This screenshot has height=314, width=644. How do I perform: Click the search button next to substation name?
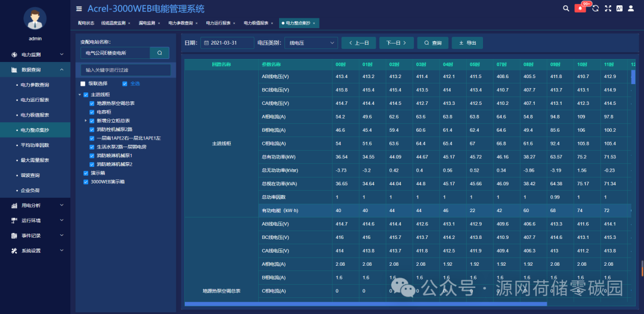(x=160, y=53)
